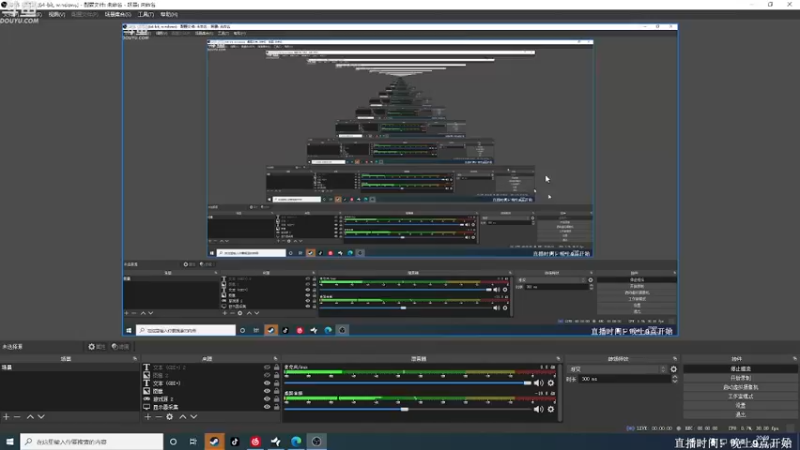Click the transition duration 300 ms field
The image size is (800, 450).
pyautogui.click(x=625, y=379)
